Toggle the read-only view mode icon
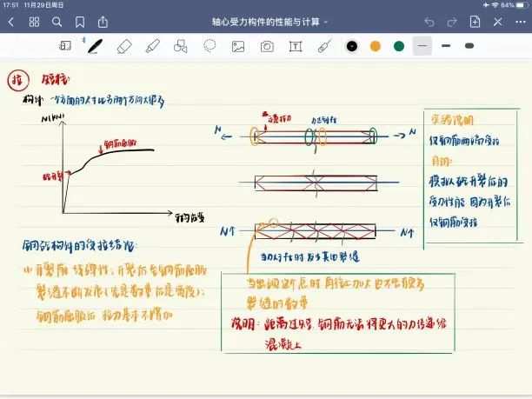Screen dimensions: 532x399 tap(65, 46)
